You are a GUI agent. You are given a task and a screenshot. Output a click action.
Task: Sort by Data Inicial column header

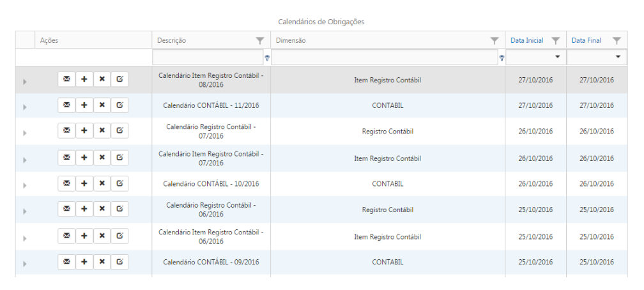[526, 40]
